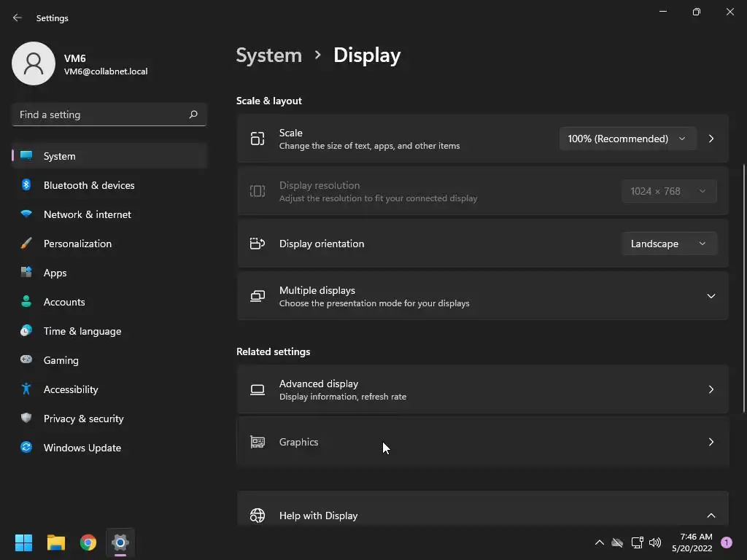
Task: Show hidden icons in the system tray
Action: [600, 542]
